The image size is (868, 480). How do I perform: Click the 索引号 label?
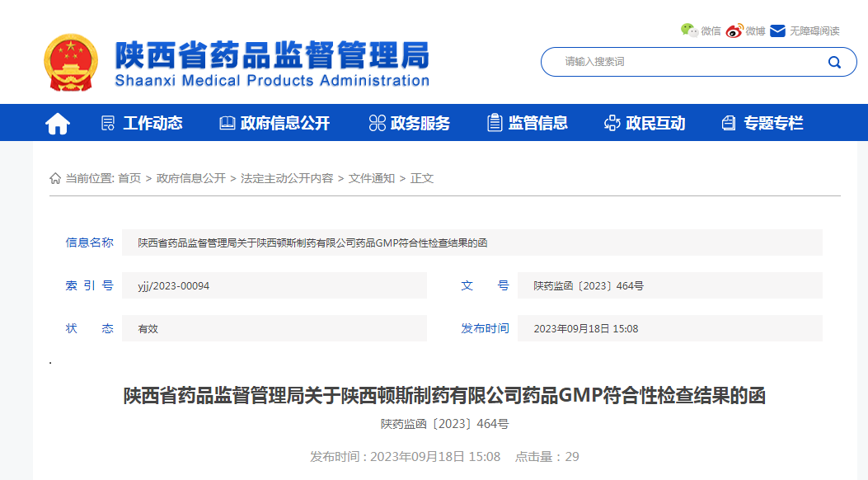pos(89,285)
